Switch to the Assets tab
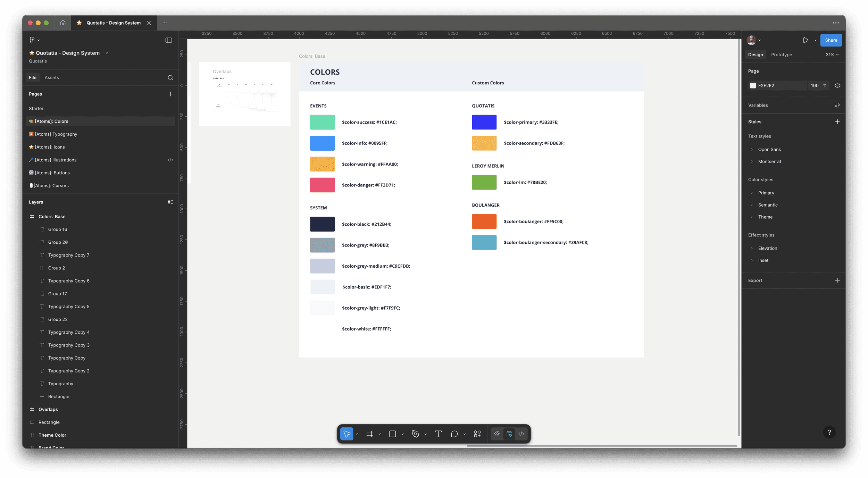 (52, 78)
